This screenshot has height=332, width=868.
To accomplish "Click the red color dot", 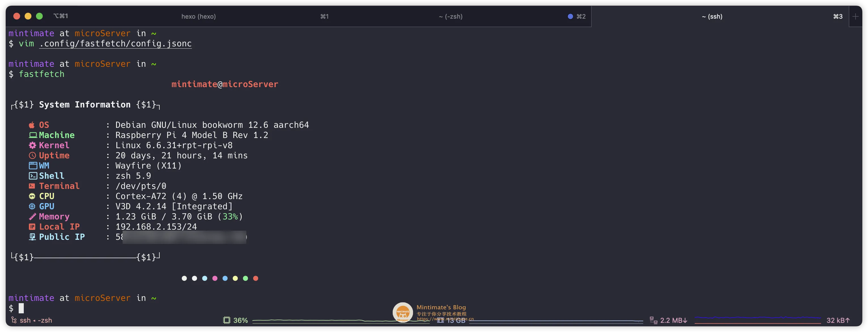I will [x=255, y=278].
